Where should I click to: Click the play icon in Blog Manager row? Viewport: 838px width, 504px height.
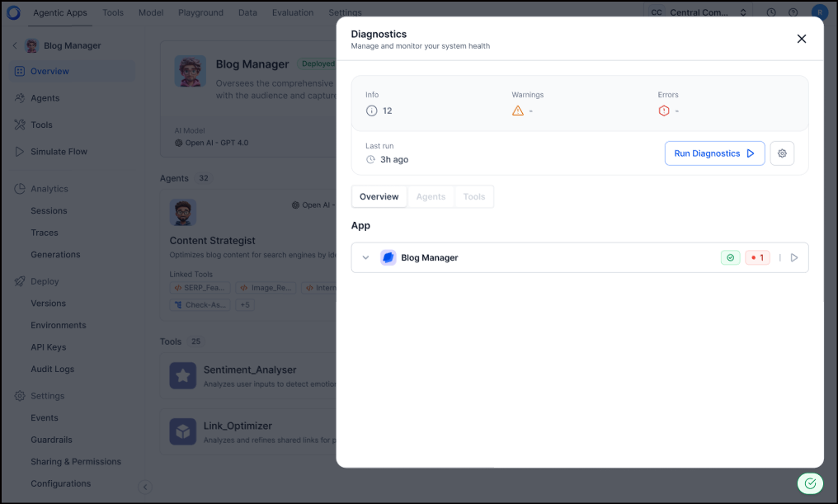pos(794,257)
